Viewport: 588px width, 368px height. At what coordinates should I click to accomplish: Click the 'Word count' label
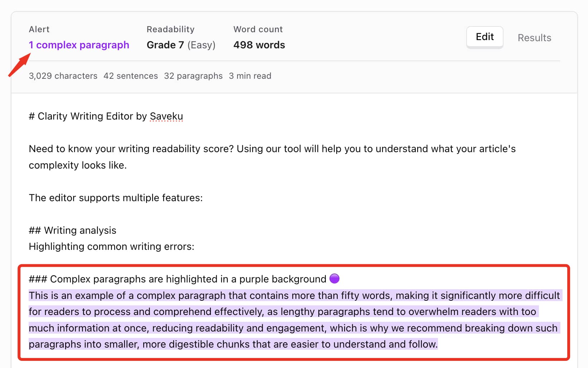point(258,29)
